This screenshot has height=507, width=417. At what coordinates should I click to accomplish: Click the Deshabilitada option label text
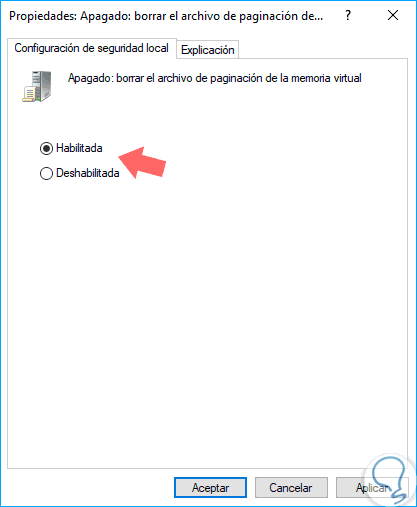(88, 173)
